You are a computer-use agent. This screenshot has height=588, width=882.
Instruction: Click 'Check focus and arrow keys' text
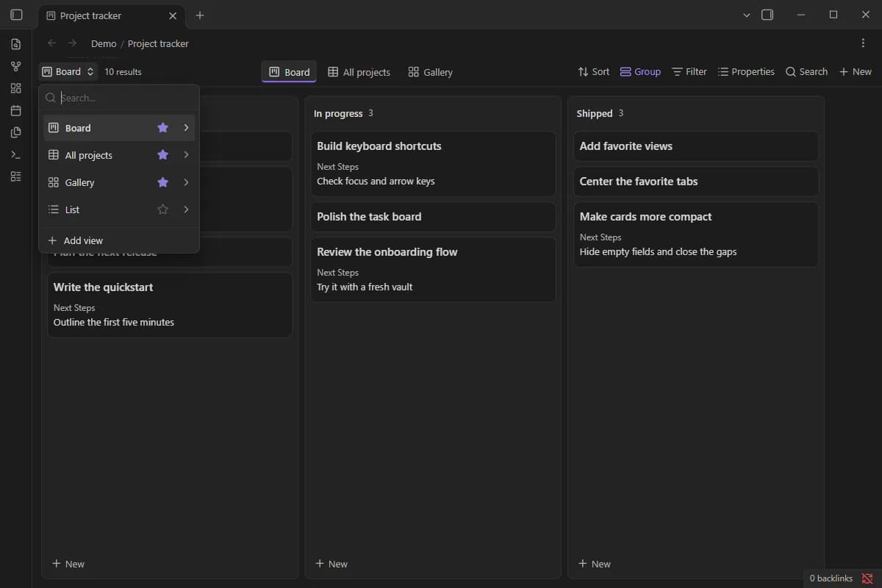pyautogui.click(x=376, y=181)
